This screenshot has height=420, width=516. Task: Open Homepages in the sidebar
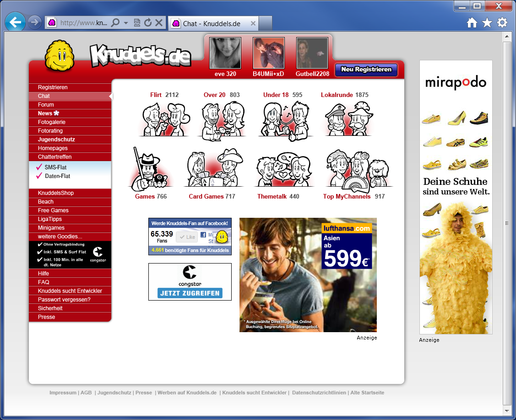click(x=70, y=148)
